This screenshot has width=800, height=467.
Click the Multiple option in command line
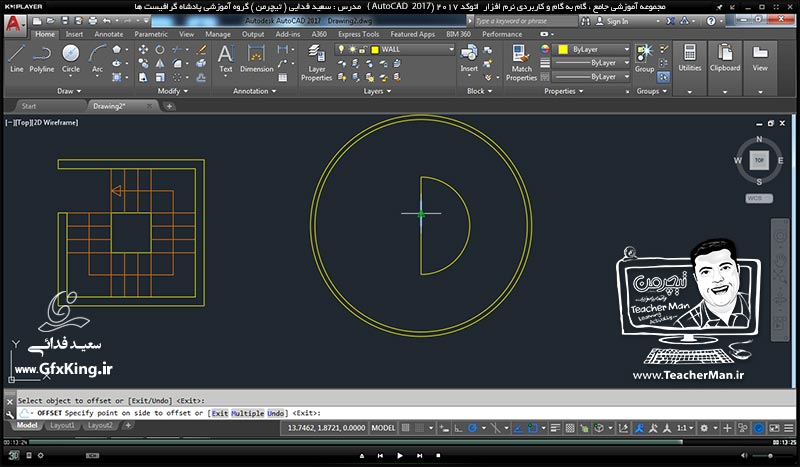pos(247,413)
